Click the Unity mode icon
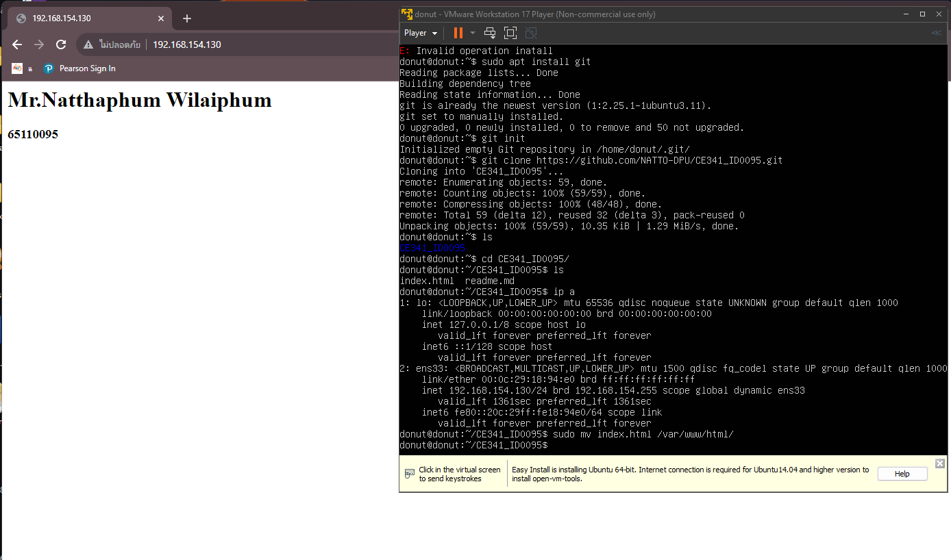 pyautogui.click(x=530, y=32)
